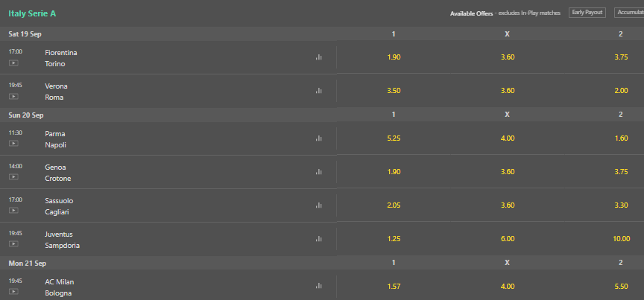Open stats icon for Fiorentina vs Torino
The image size is (644, 300).
coord(319,57)
